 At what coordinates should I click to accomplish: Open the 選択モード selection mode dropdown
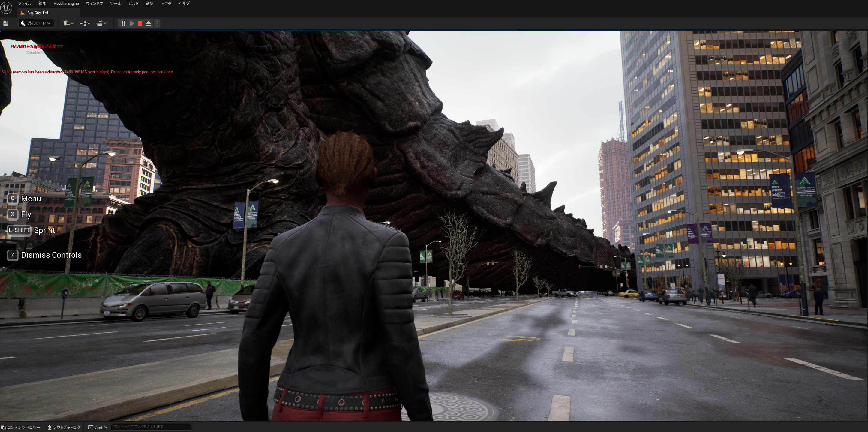pyautogui.click(x=36, y=23)
